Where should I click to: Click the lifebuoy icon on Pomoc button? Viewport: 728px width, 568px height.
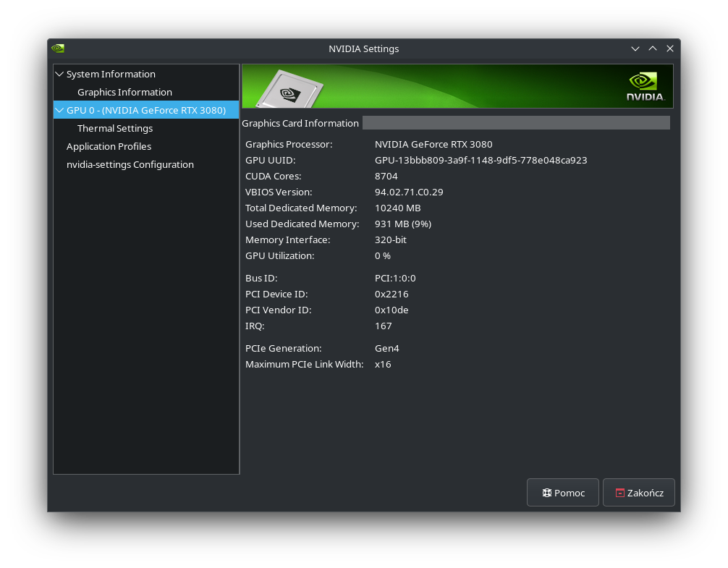[547, 493]
